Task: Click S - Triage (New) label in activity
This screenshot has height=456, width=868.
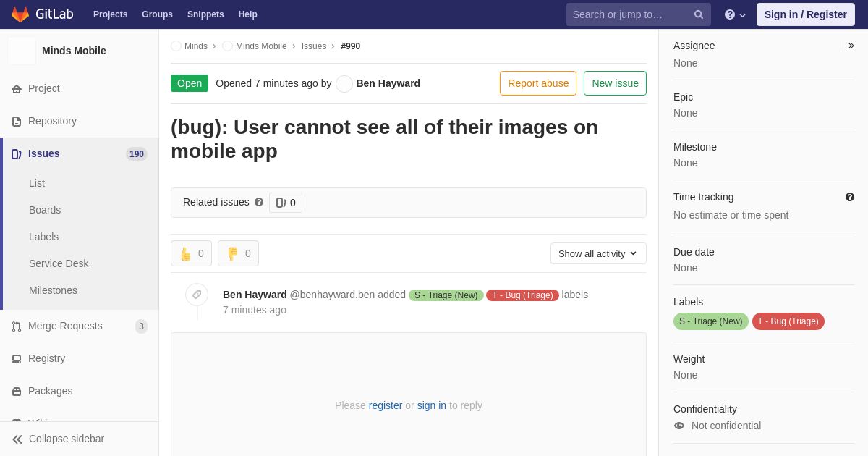Action: 446,295
